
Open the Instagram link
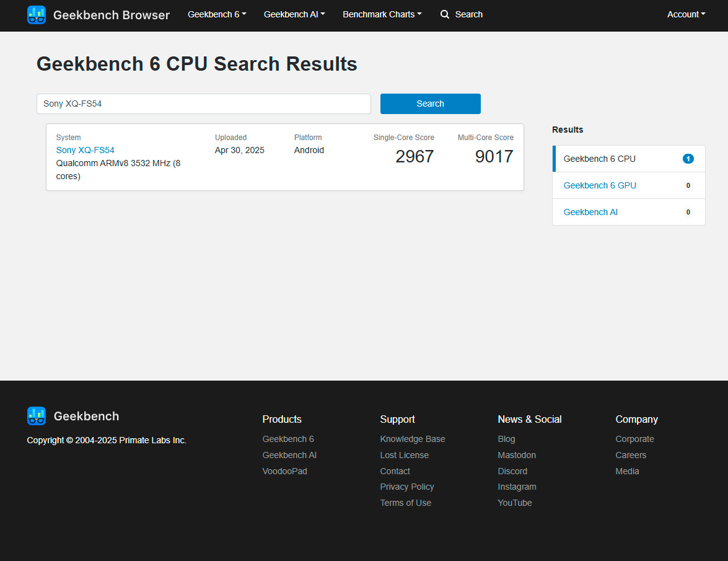pos(517,487)
